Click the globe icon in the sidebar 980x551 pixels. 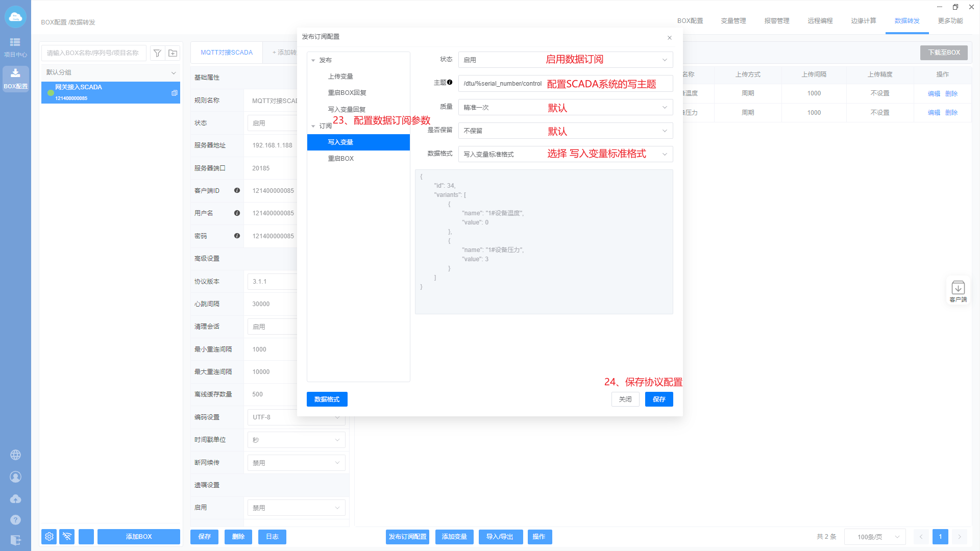pos(16,455)
